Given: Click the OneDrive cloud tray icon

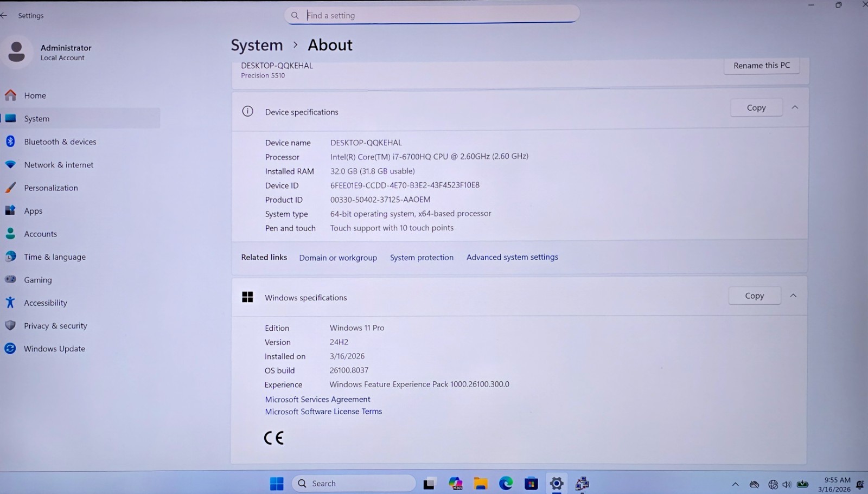Looking at the screenshot, I should (754, 484).
